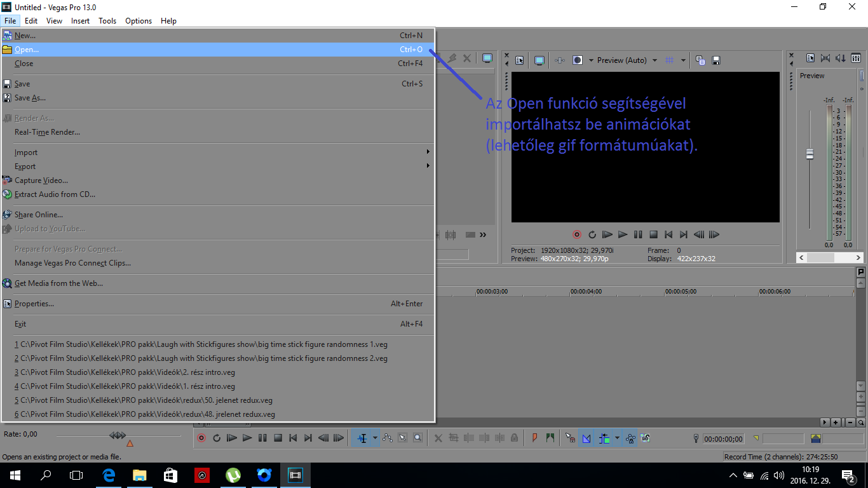Insert a marker using the orange flag icon
Viewport: 868px width, 488px height.
tap(534, 438)
